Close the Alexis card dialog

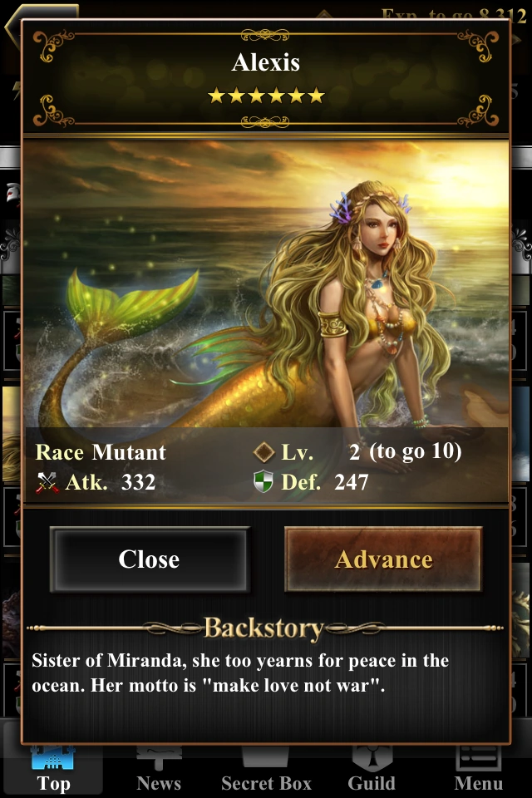[150, 559]
